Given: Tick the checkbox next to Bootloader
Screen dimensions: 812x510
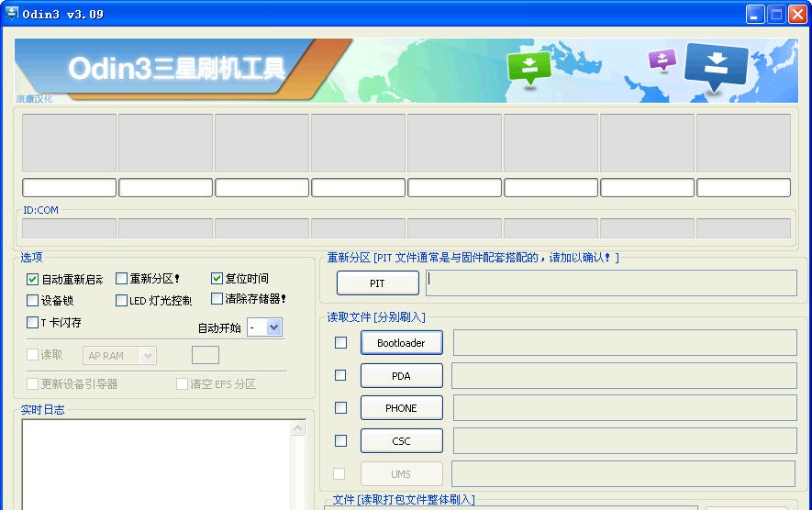Looking at the screenshot, I should tap(340, 343).
